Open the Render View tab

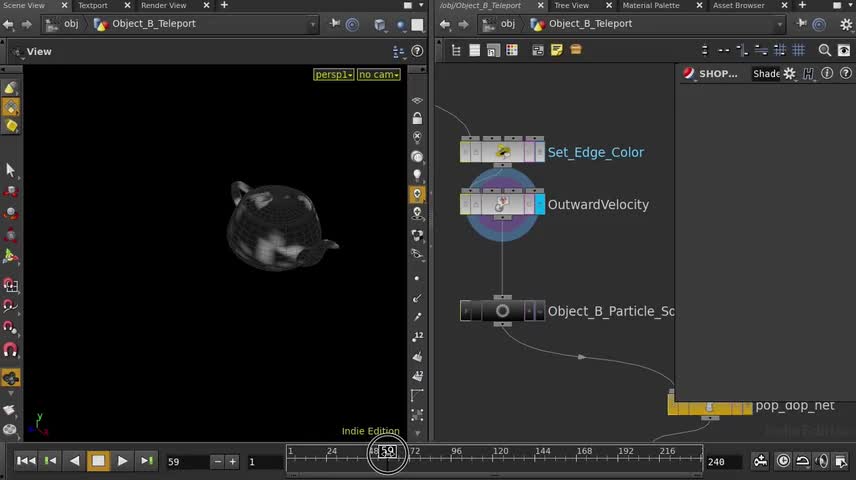pyautogui.click(x=164, y=5)
